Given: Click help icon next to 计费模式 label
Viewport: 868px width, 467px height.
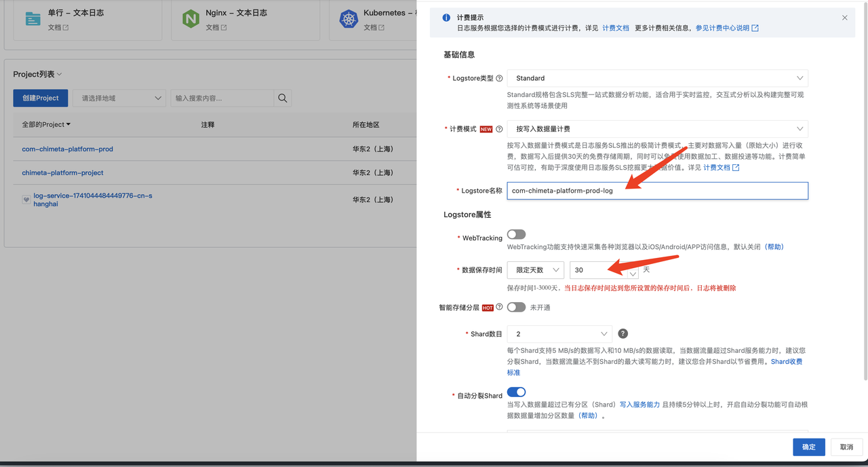Looking at the screenshot, I should click(x=499, y=129).
